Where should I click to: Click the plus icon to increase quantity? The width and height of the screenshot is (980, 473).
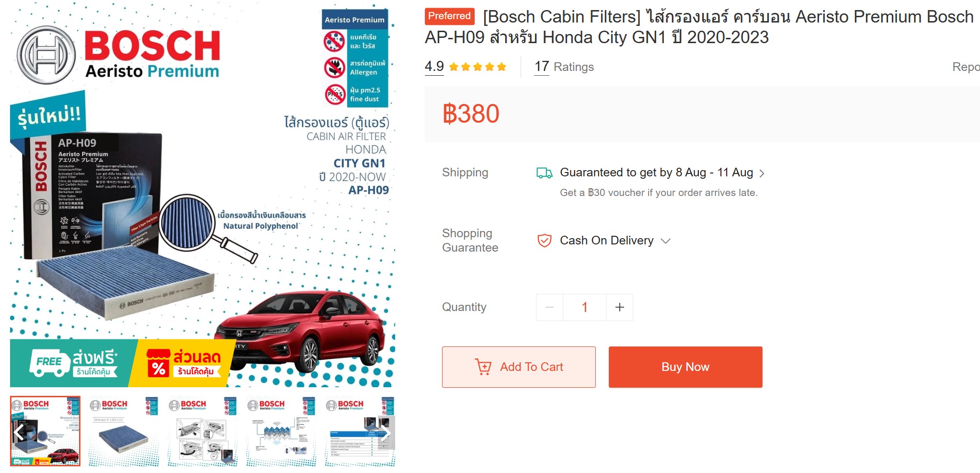(619, 307)
